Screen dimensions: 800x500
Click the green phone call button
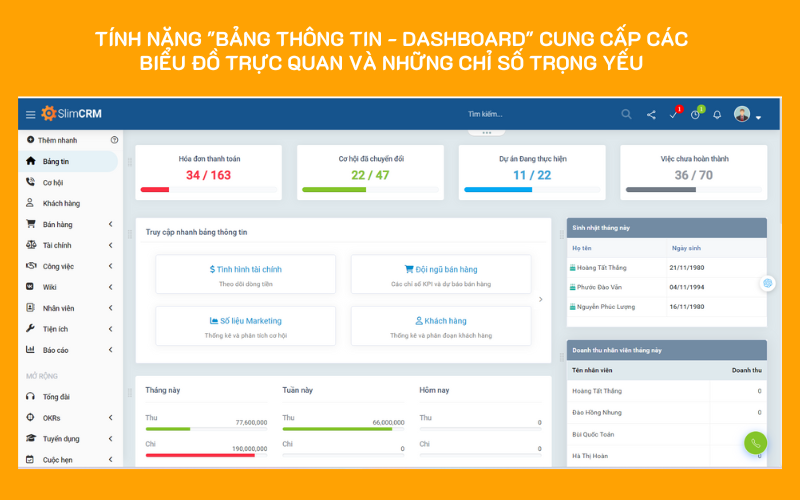pos(755,443)
